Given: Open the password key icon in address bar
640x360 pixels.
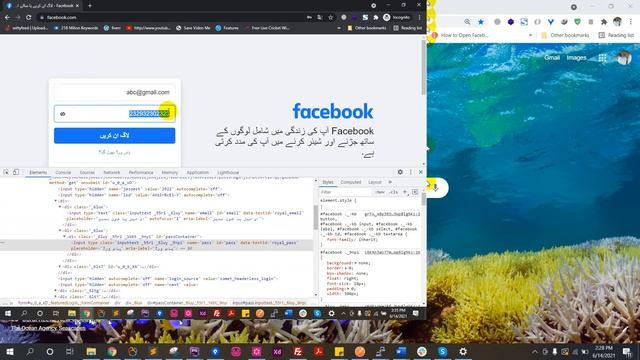Looking at the screenshot, I should (x=309, y=17).
